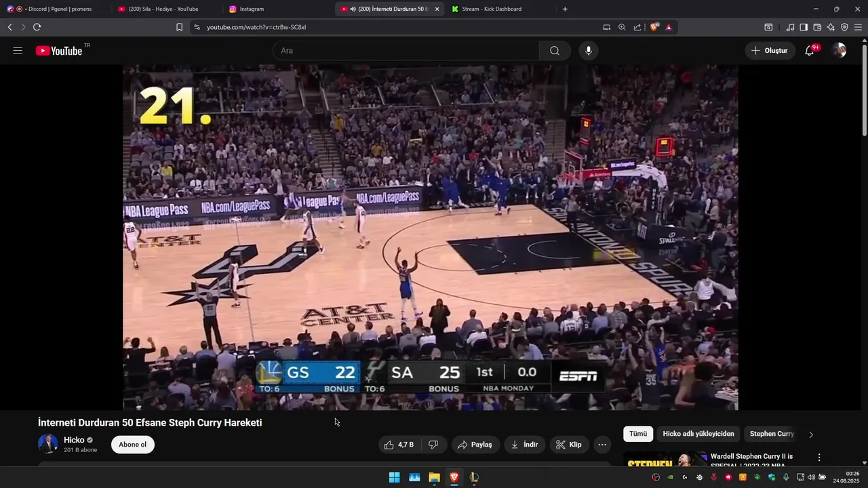Switch to the Discord pixmens tab

[56, 9]
